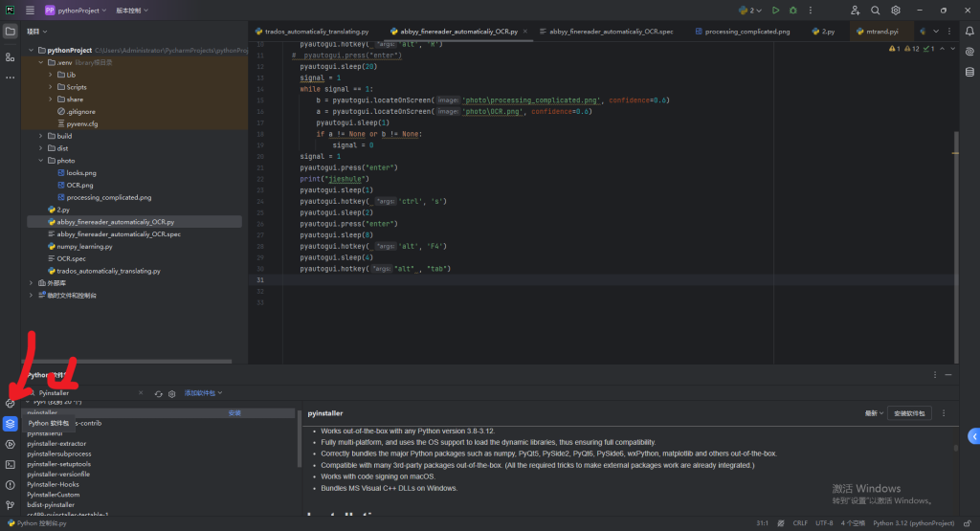Open the 添加软件包 dropdown

(201, 393)
